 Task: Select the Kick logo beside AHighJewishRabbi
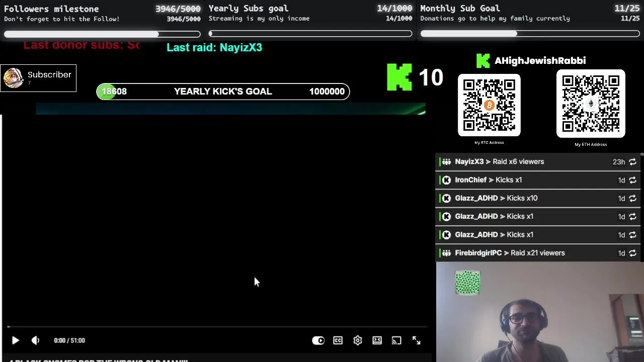point(483,61)
